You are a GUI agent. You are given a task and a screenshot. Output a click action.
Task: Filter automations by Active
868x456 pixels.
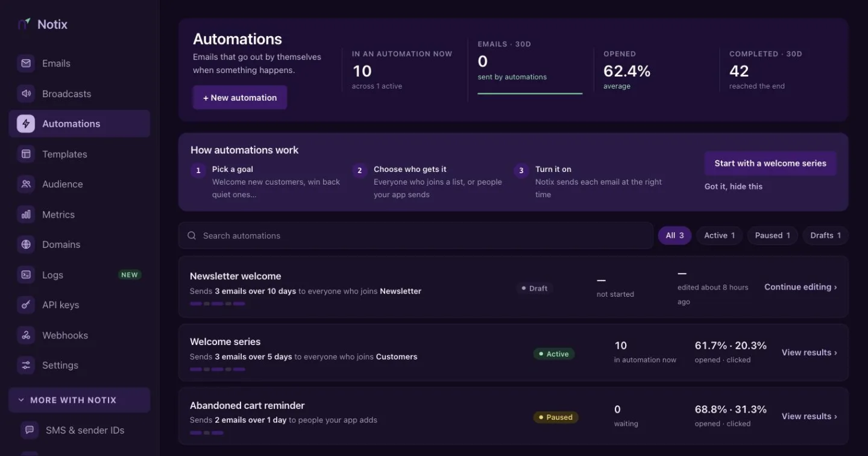point(720,236)
